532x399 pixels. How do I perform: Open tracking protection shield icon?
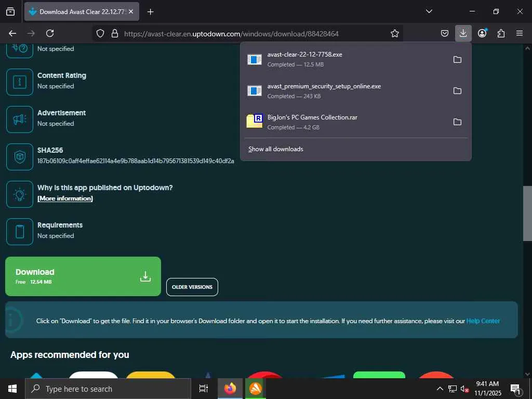click(x=100, y=33)
